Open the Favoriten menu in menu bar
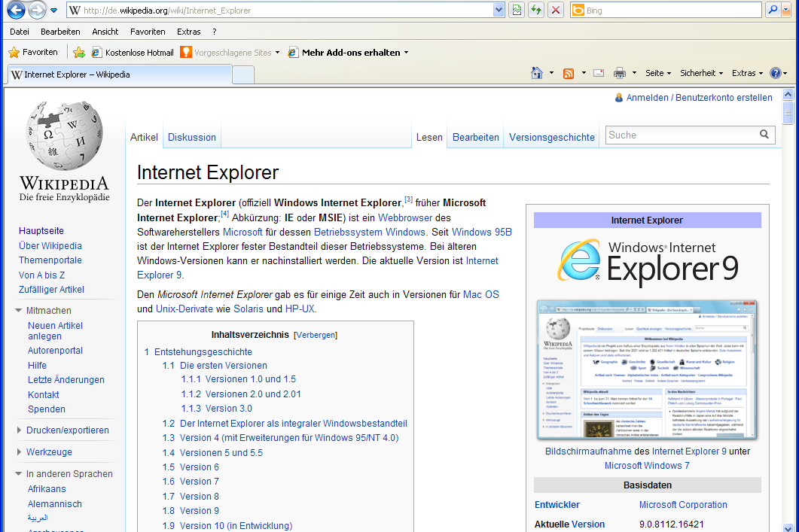799x532 pixels. [148, 32]
